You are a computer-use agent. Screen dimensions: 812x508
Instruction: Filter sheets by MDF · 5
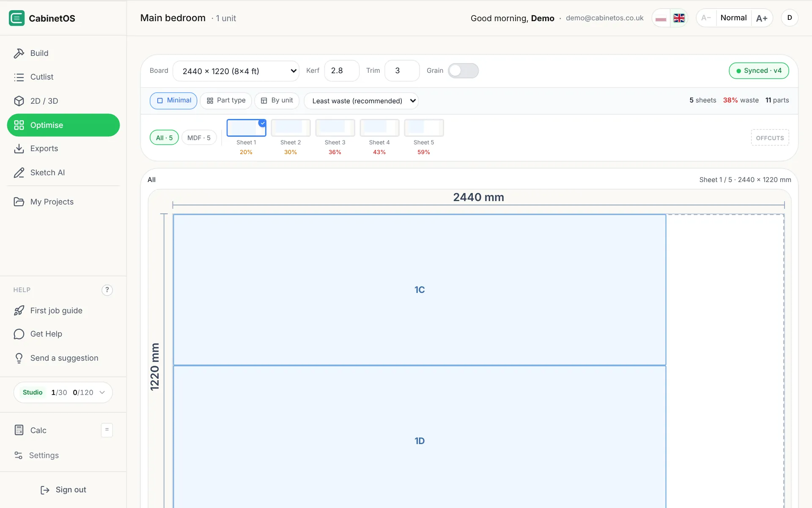coord(199,138)
